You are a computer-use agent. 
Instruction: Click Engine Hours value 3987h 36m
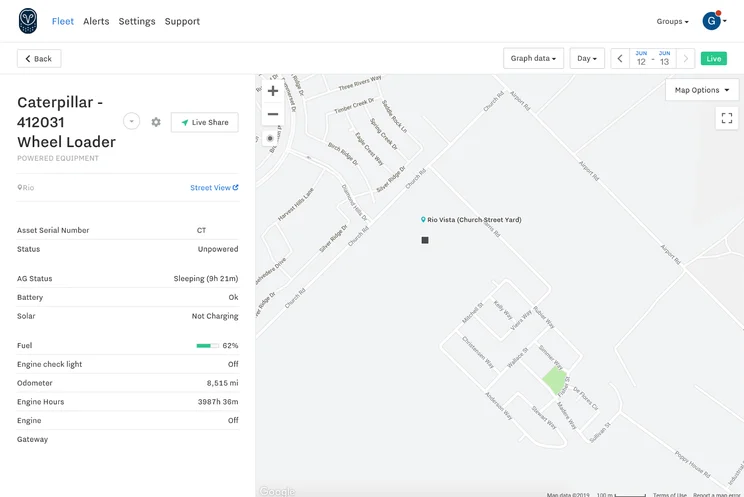click(x=218, y=402)
